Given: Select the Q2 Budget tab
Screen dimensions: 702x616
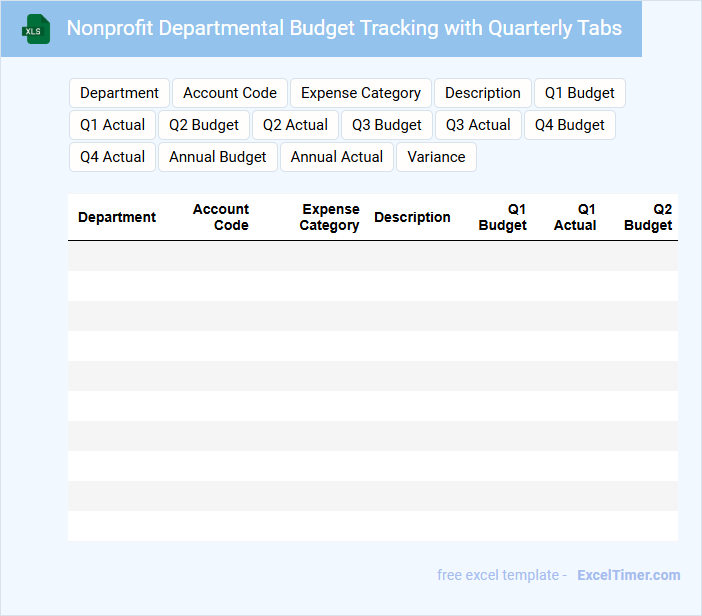Looking at the screenshot, I should pyautogui.click(x=204, y=125).
